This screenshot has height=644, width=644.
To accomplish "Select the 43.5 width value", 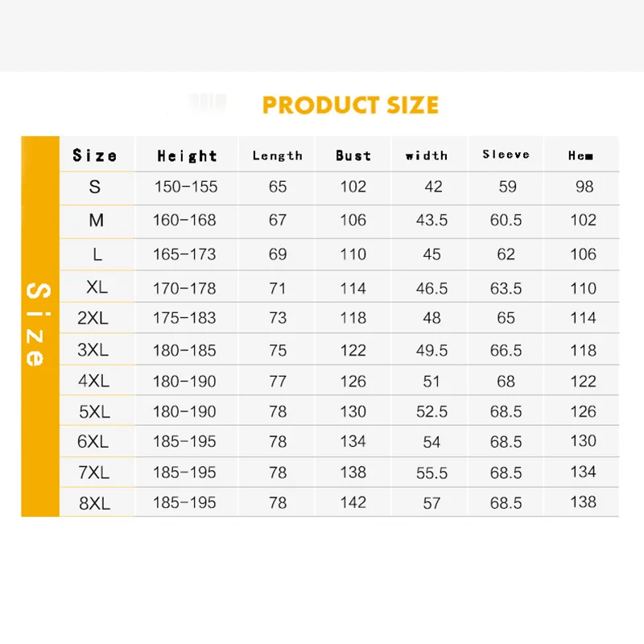I will [x=431, y=220].
